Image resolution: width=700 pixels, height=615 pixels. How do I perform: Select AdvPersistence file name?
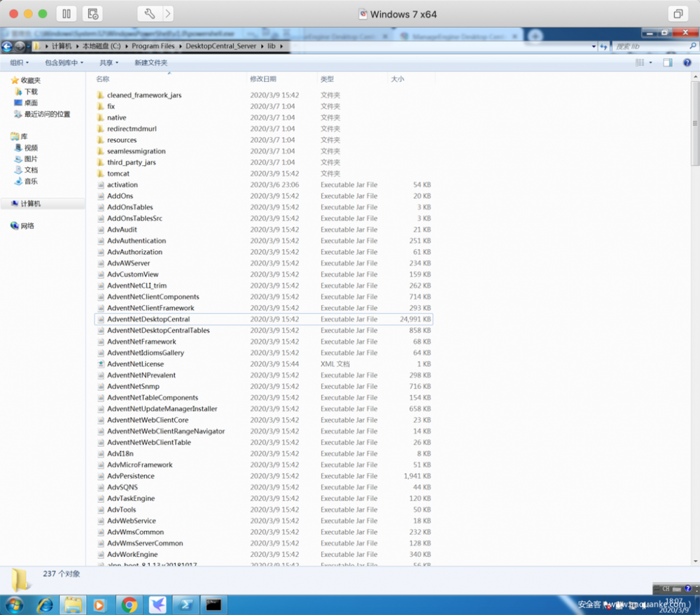[131, 476]
